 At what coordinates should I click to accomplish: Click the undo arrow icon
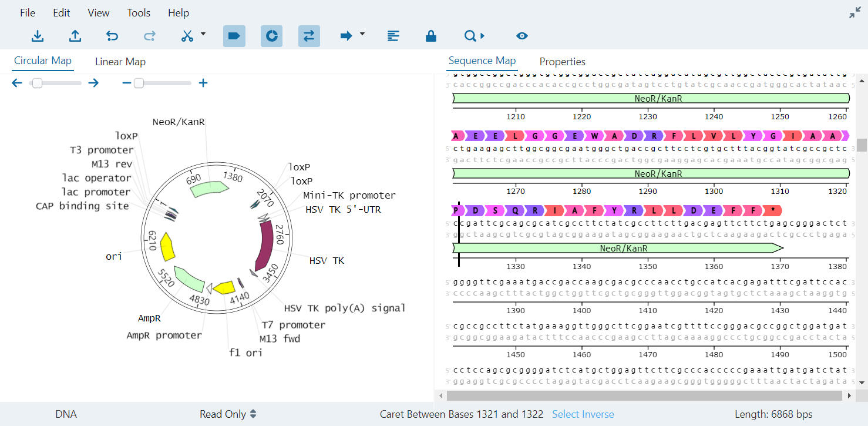[112, 36]
